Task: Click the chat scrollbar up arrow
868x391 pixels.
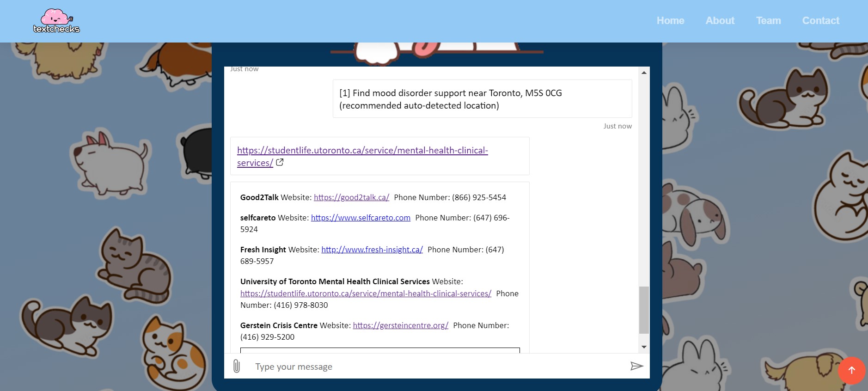Action: (644, 73)
